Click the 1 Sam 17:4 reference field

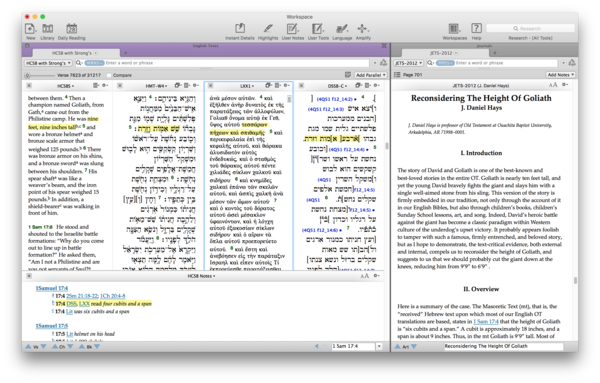click(353, 346)
